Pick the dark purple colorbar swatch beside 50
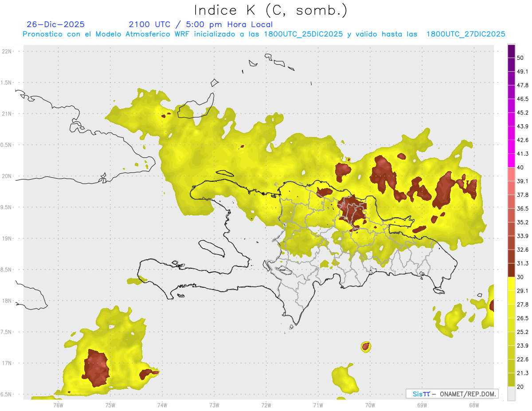 (x=512, y=51)
